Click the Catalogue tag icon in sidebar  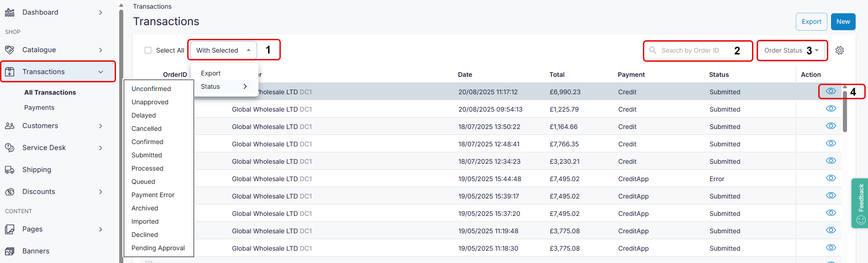[x=10, y=50]
